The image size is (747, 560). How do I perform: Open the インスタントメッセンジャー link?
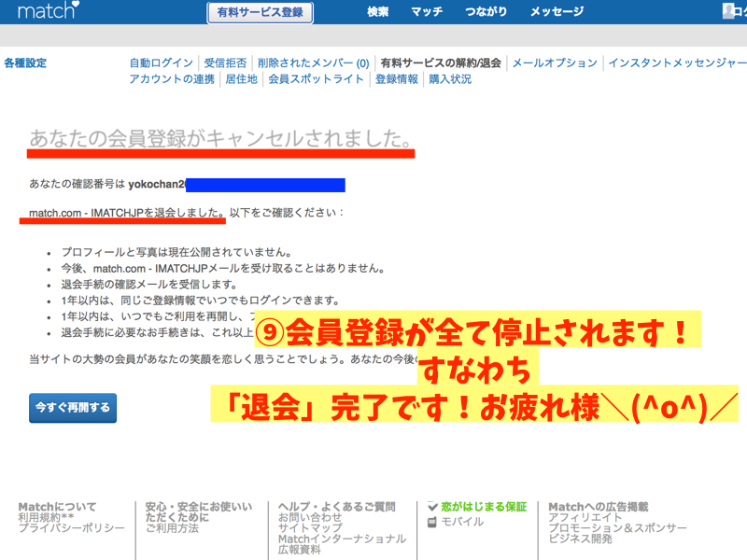678,63
